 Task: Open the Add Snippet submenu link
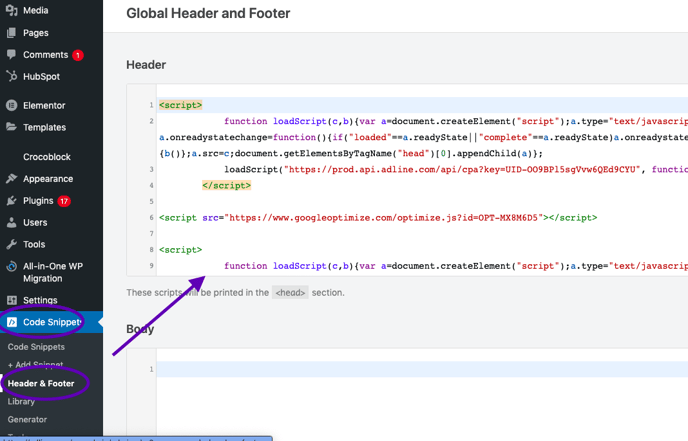click(36, 365)
